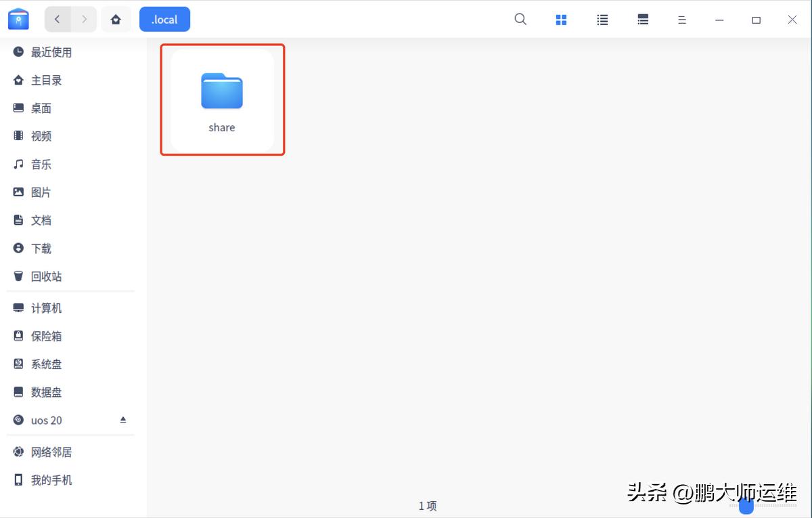This screenshot has width=812, height=518.
Task: Select the .local breadcrumb in the address bar
Action: (x=164, y=19)
